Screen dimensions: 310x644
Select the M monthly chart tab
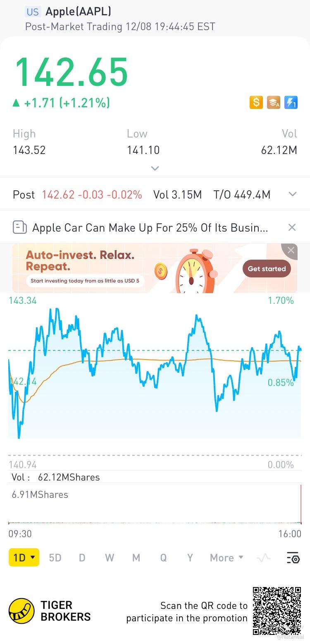point(136,558)
